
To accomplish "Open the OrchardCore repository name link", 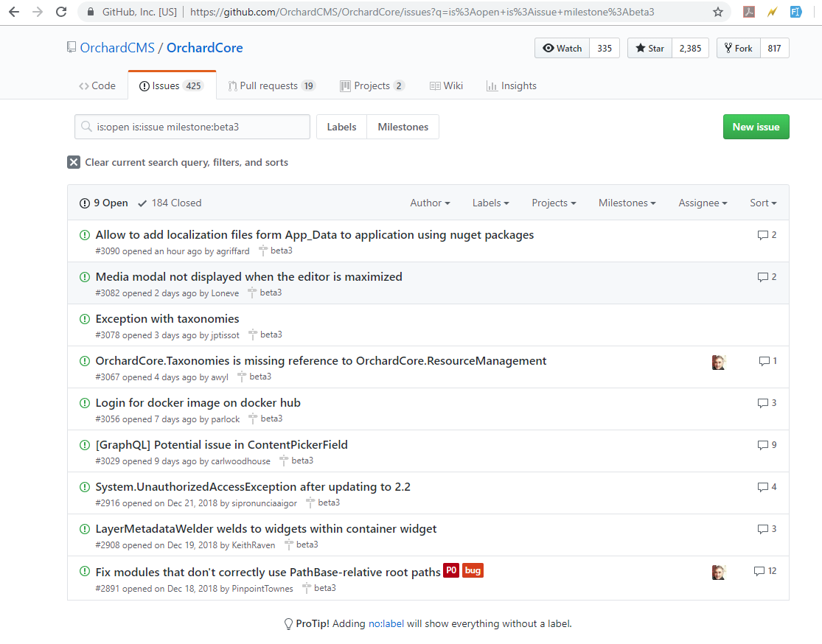I will pos(204,48).
